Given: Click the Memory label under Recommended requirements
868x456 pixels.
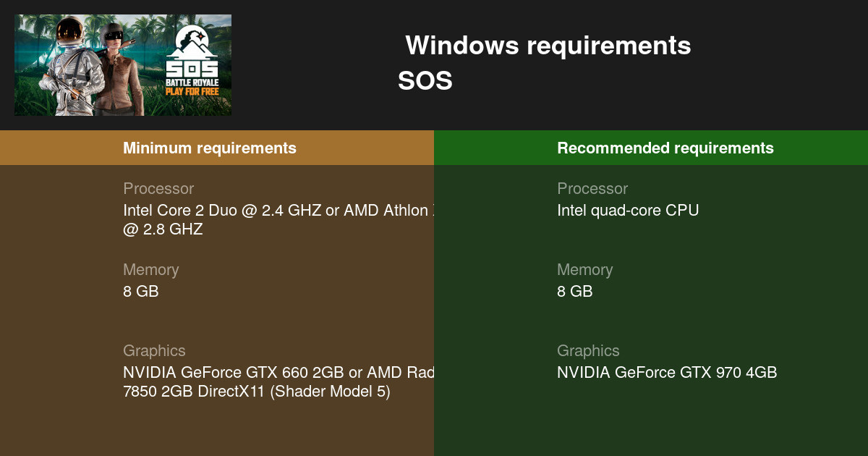Looking at the screenshot, I should (x=584, y=270).
